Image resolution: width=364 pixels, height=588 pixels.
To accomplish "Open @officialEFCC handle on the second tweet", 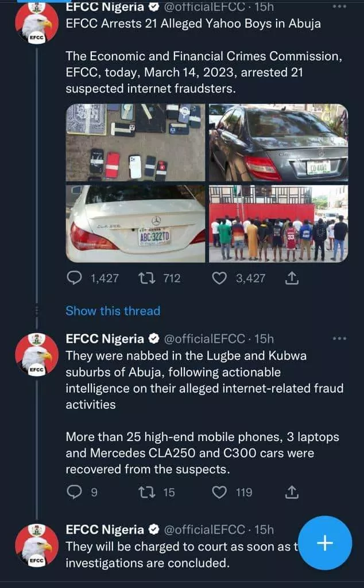I will click(x=205, y=339).
